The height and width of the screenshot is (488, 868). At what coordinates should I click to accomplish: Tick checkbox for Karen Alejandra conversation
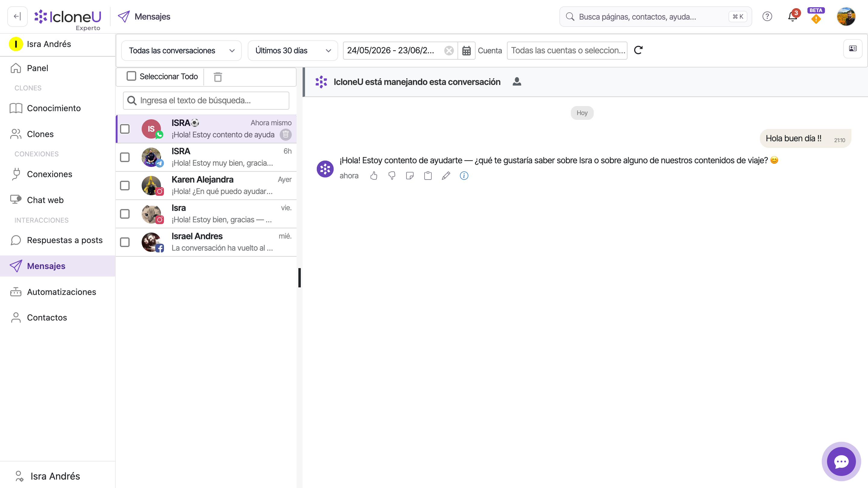pyautogui.click(x=125, y=186)
